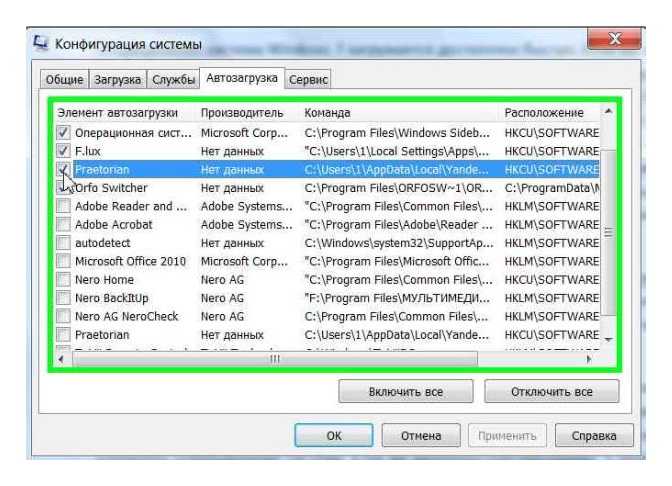Sort by Команда column header
Screen dimensions: 672x486
point(327,113)
